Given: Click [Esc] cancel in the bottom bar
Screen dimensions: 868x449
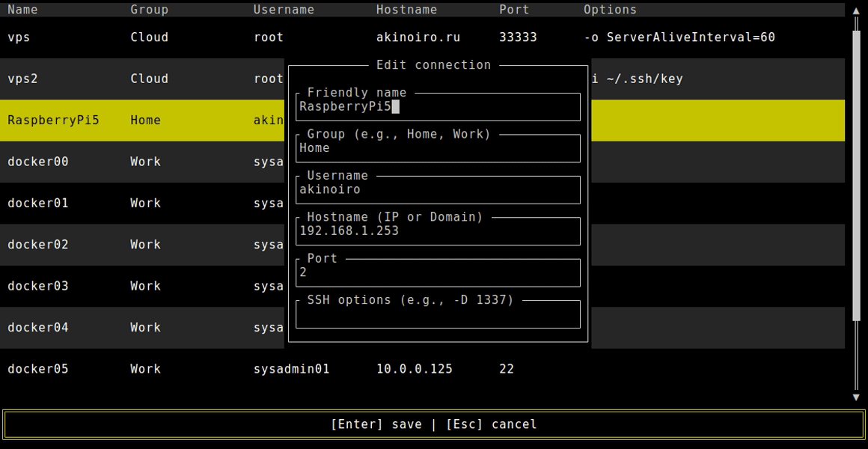Looking at the screenshot, I should tap(490, 424).
